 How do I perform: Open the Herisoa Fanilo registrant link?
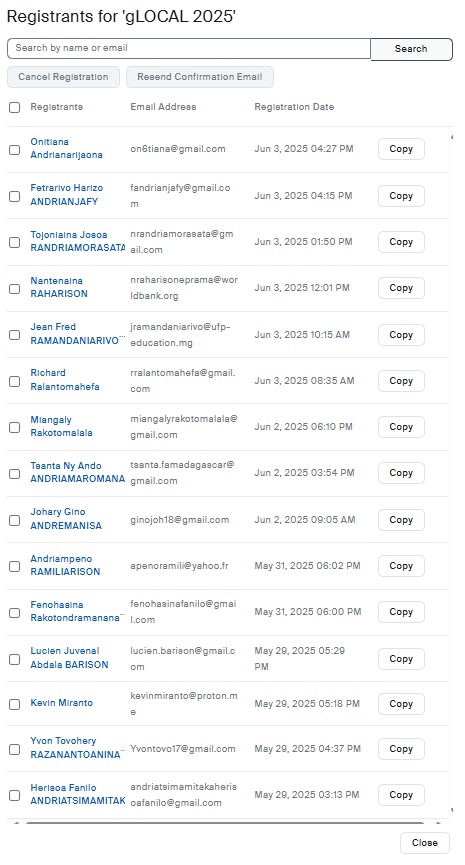[x=78, y=794]
